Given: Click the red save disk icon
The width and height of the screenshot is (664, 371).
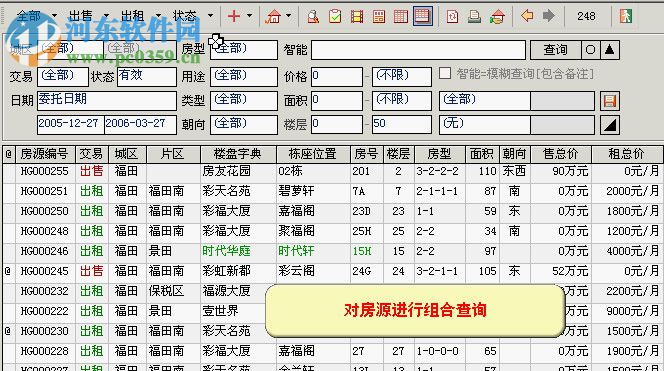Looking at the screenshot, I should click(610, 101).
